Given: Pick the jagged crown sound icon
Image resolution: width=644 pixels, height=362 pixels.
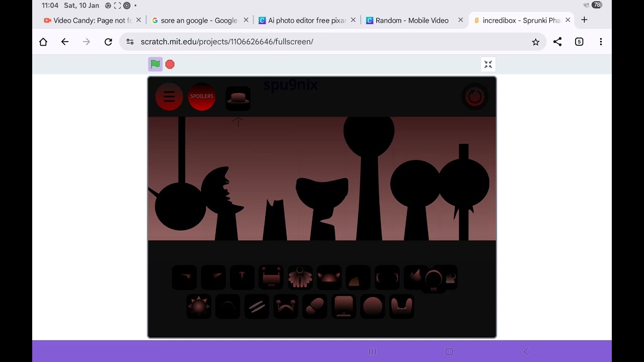Looking at the screenshot, I should 415,277.
